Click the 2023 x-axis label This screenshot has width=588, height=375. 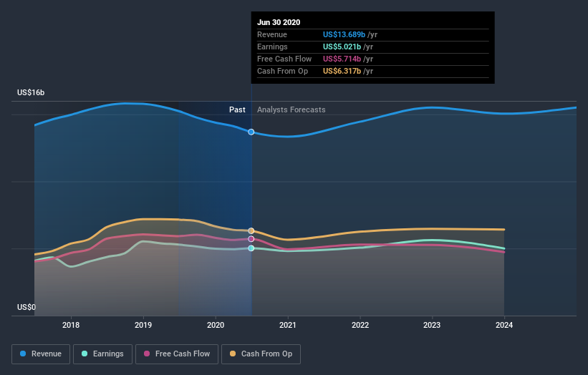pos(432,325)
